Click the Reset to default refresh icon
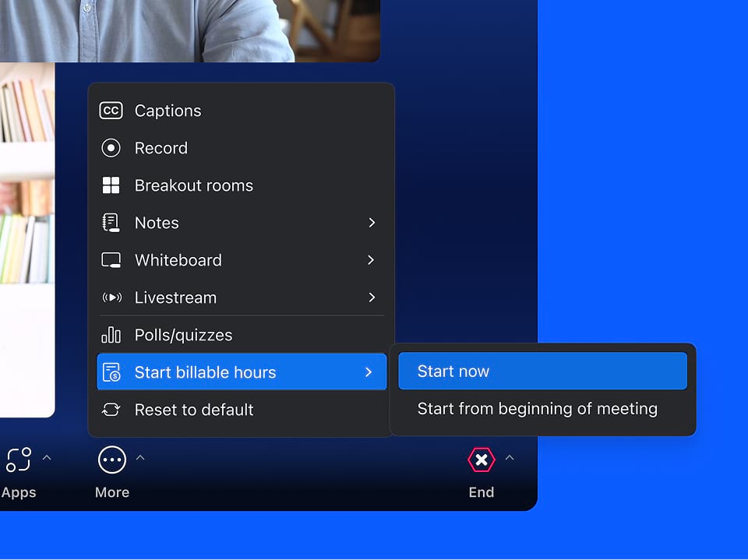 [x=111, y=409]
